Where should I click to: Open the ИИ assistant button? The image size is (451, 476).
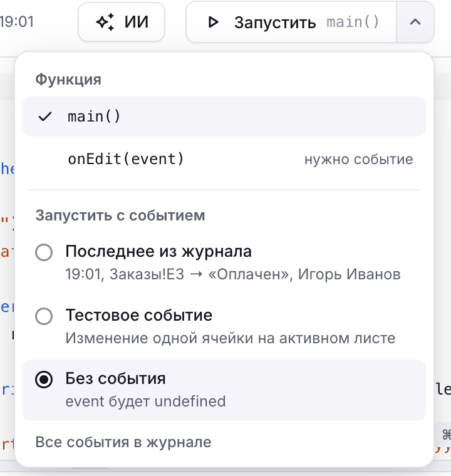point(122,22)
